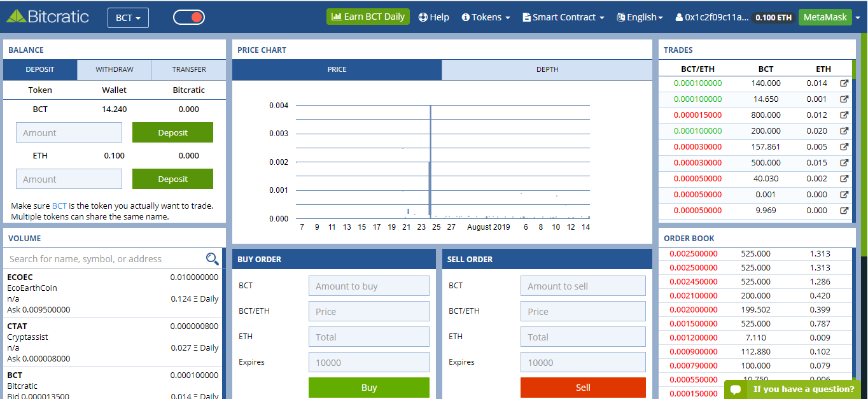The height and width of the screenshot is (399, 868).
Task: Click the Bitcratic logo icon
Action: [x=15, y=17]
